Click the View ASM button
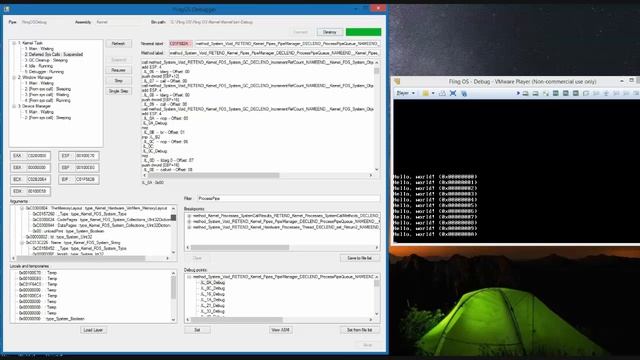Viewport: 640px width, 360px height. [x=281, y=330]
